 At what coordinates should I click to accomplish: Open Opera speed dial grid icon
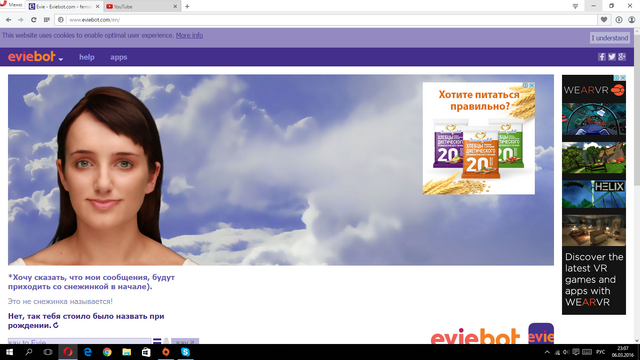(47, 20)
